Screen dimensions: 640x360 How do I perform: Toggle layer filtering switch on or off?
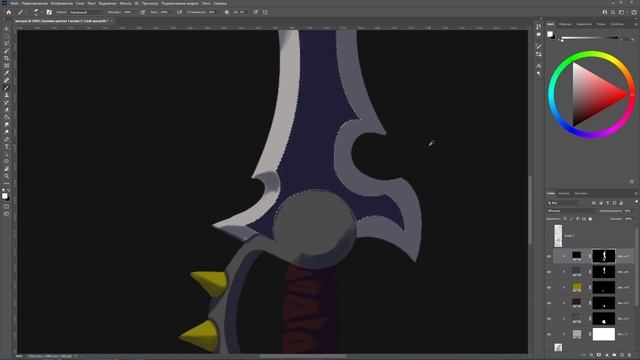point(636,202)
